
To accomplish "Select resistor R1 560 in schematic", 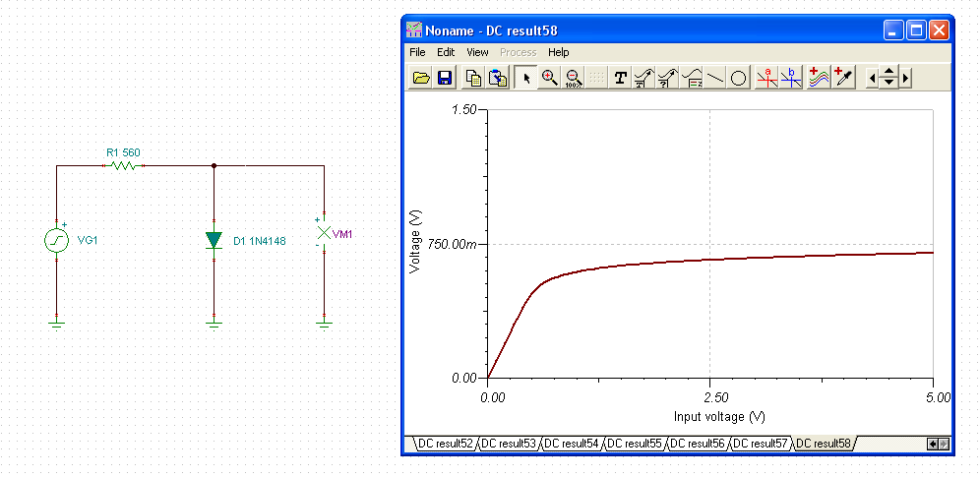I will tap(124, 165).
